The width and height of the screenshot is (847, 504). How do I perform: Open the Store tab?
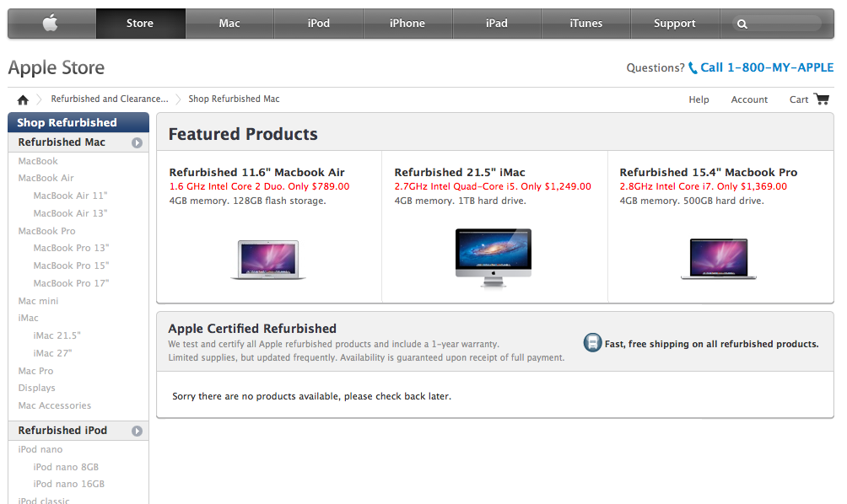(x=140, y=24)
